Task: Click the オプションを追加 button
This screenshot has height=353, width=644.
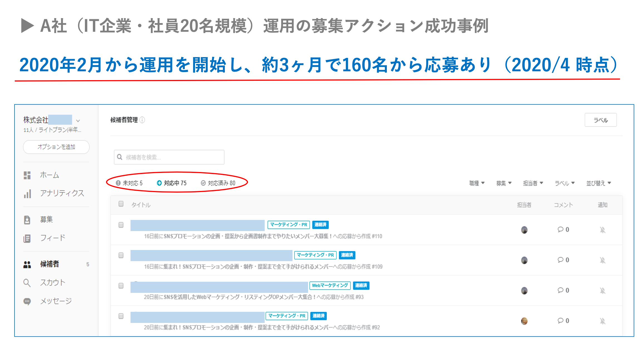Action: point(56,147)
